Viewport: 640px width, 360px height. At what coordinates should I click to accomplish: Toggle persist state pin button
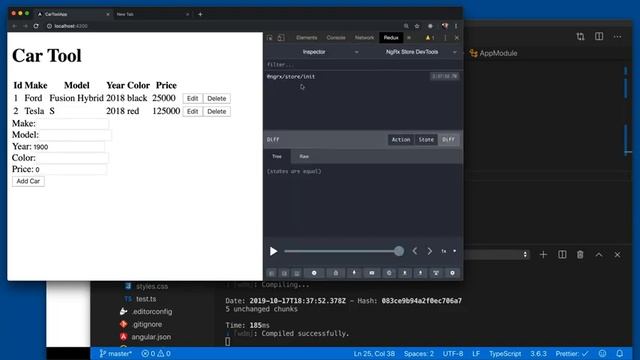coord(354,273)
